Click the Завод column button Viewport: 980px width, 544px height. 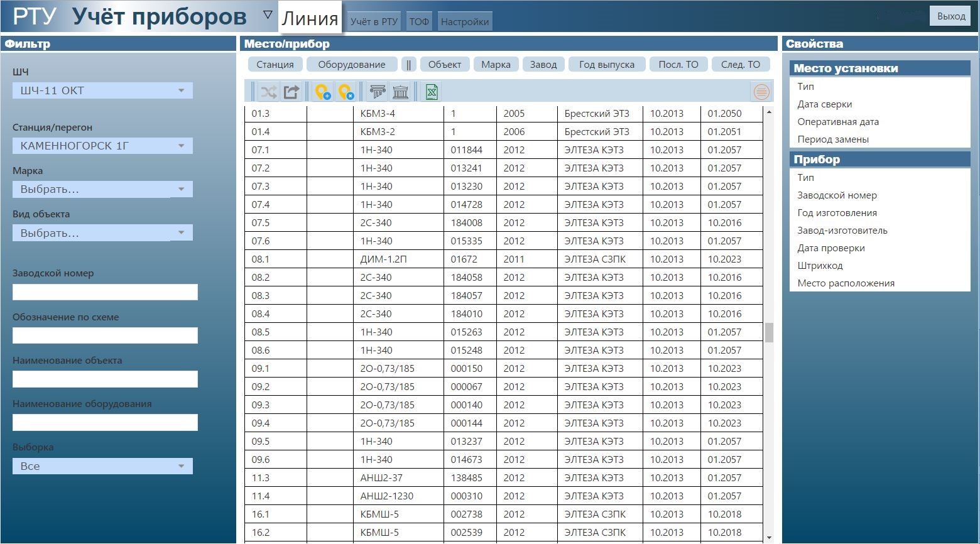(x=543, y=64)
